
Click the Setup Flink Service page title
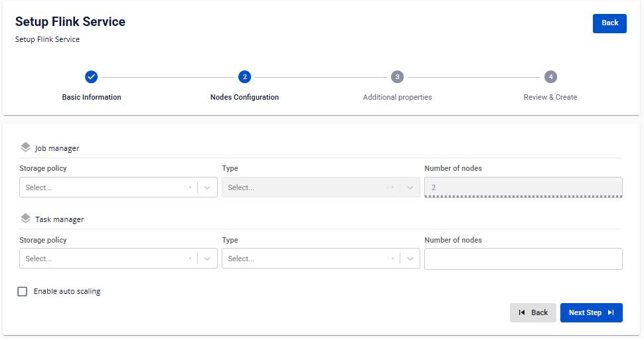pos(70,22)
